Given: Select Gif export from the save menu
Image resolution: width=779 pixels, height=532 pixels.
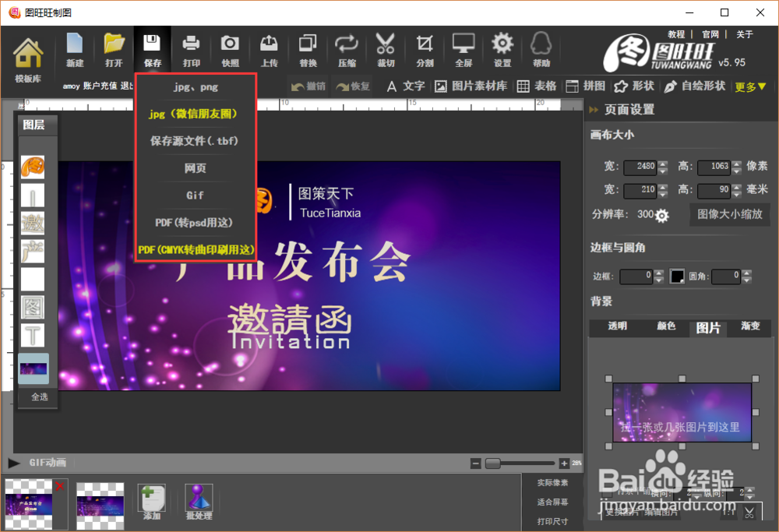Looking at the screenshot, I should (x=195, y=195).
